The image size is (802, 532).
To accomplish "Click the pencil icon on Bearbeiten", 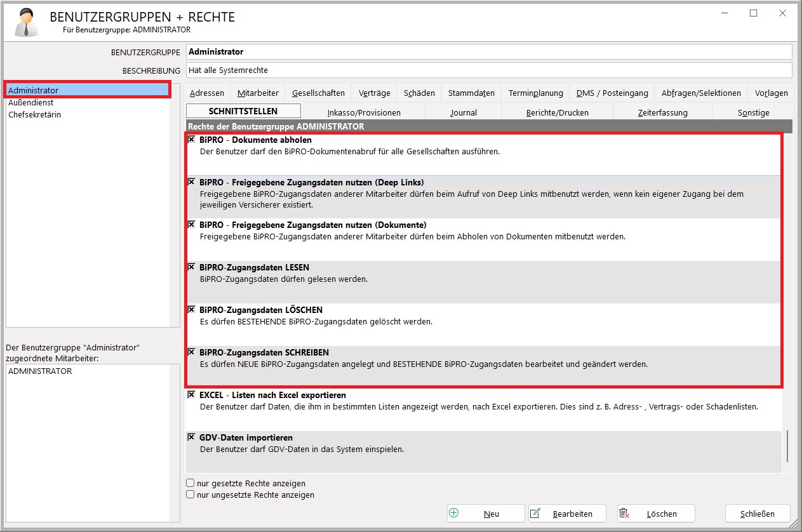I will [535, 513].
